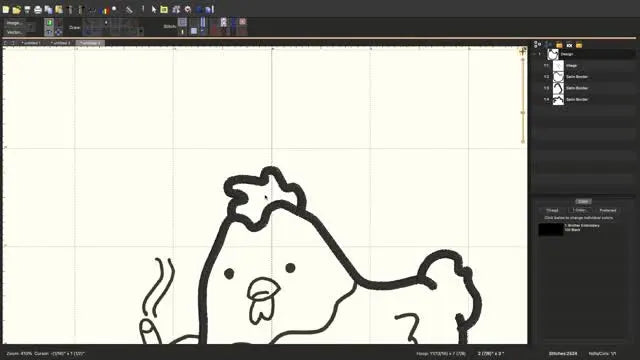The height and width of the screenshot is (360, 640).
Task: Click the Brother Embroidery thread label
Action: [x=582, y=225]
